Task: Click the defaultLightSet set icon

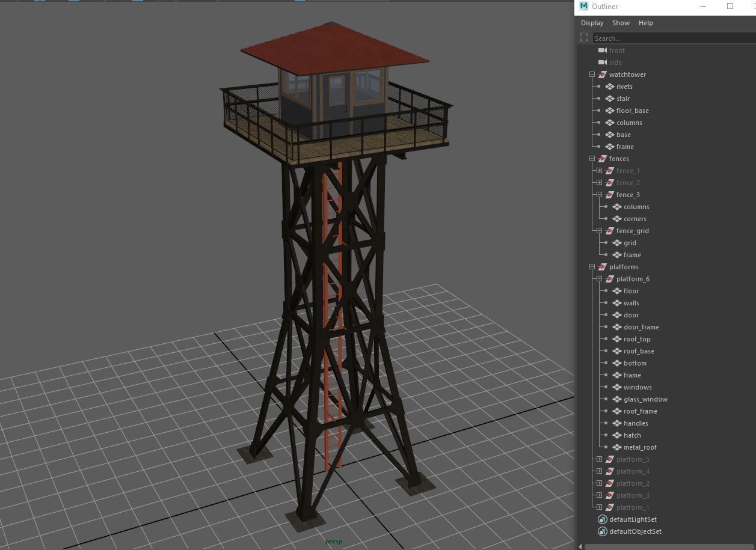Action: click(603, 519)
